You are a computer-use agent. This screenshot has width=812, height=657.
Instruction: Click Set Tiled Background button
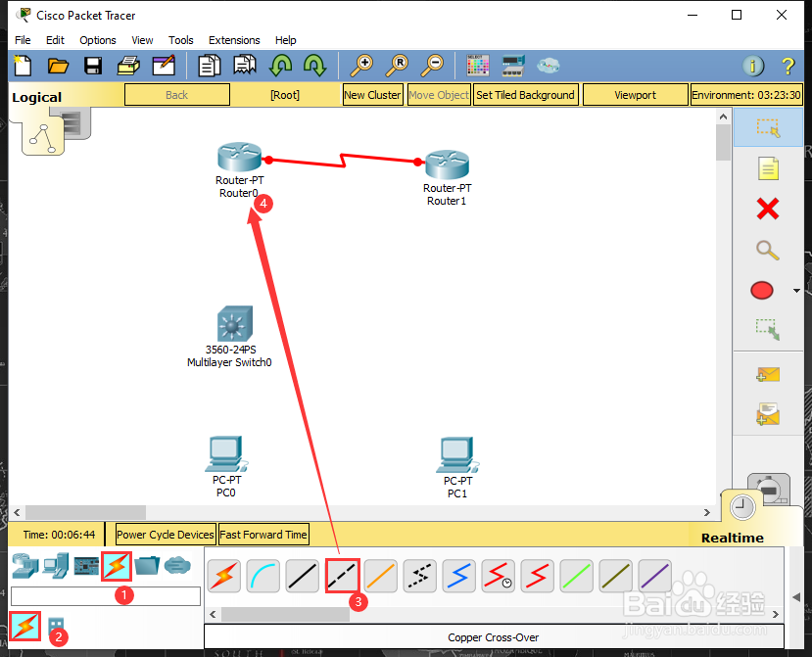click(525, 95)
